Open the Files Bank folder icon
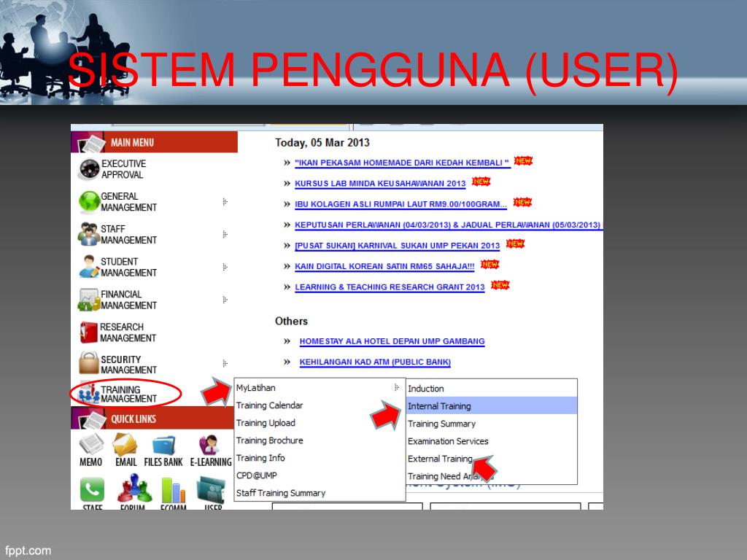 click(x=163, y=446)
